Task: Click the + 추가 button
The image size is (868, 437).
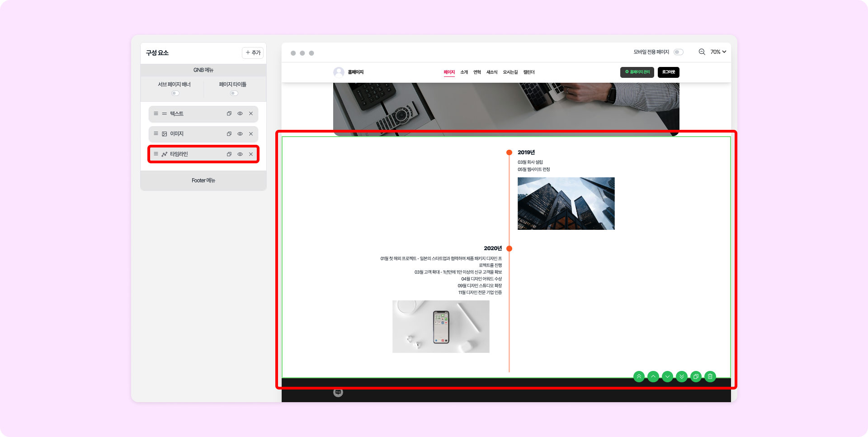Action: point(253,53)
